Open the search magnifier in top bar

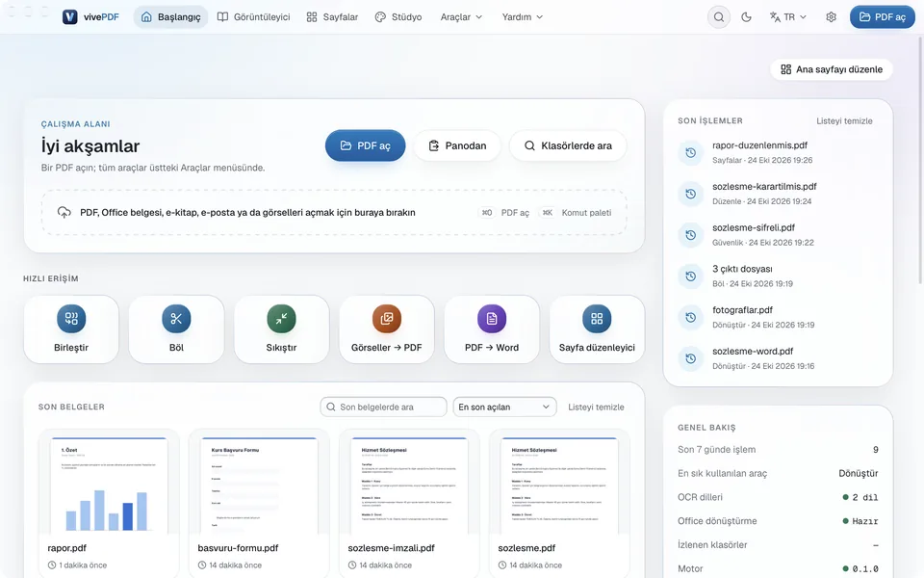[x=719, y=17]
